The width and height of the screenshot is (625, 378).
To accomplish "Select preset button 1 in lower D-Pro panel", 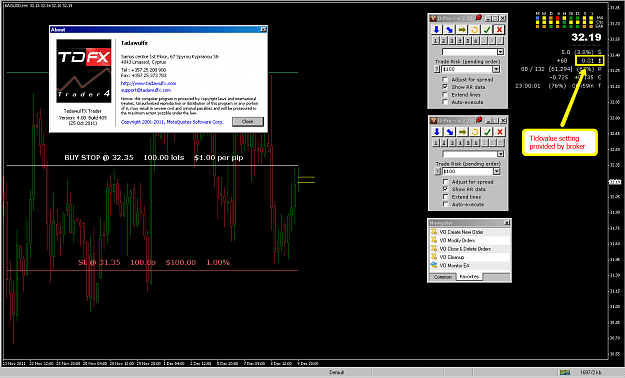I will tap(436, 143).
